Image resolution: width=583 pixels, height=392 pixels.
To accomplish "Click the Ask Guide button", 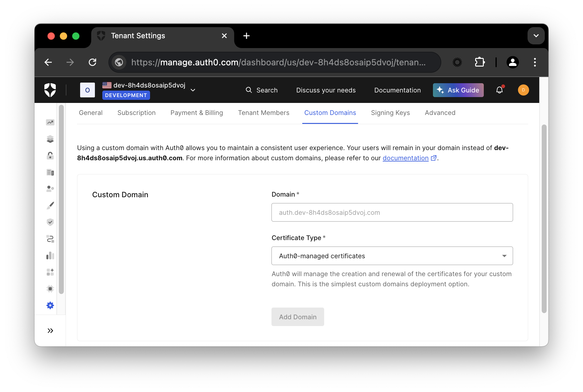I will click(x=458, y=90).
